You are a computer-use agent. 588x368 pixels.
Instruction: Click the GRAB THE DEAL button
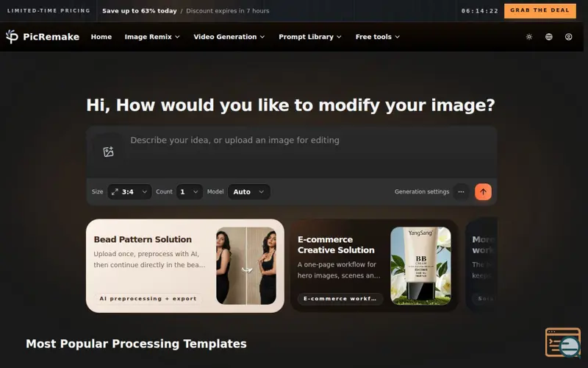[540, 10]
